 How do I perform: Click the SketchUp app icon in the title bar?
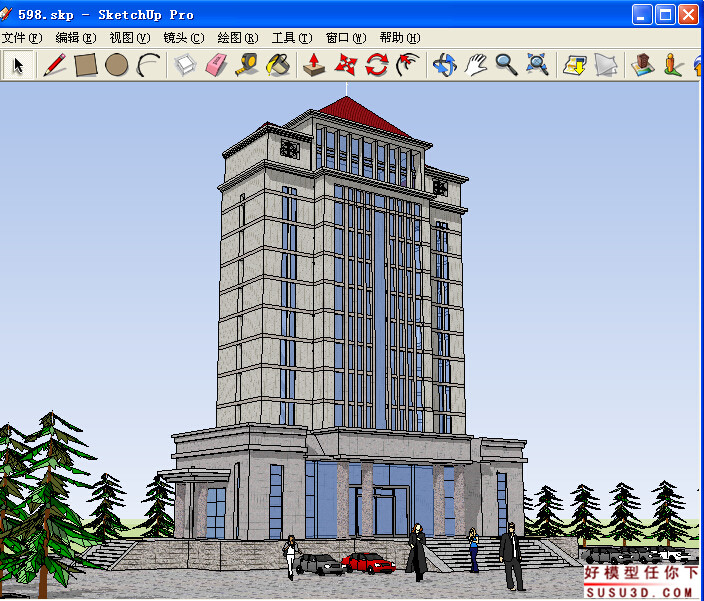click(x=6, y=14)
